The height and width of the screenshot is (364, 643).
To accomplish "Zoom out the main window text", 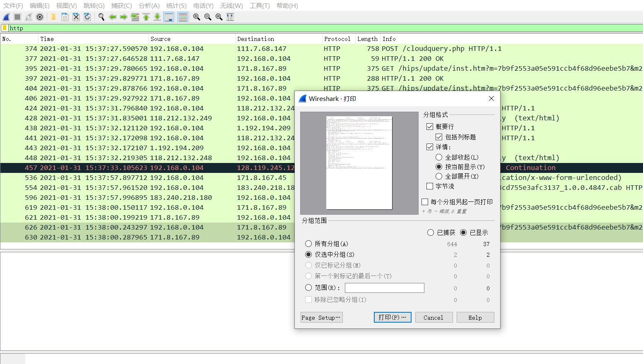I will pos(208,17).
